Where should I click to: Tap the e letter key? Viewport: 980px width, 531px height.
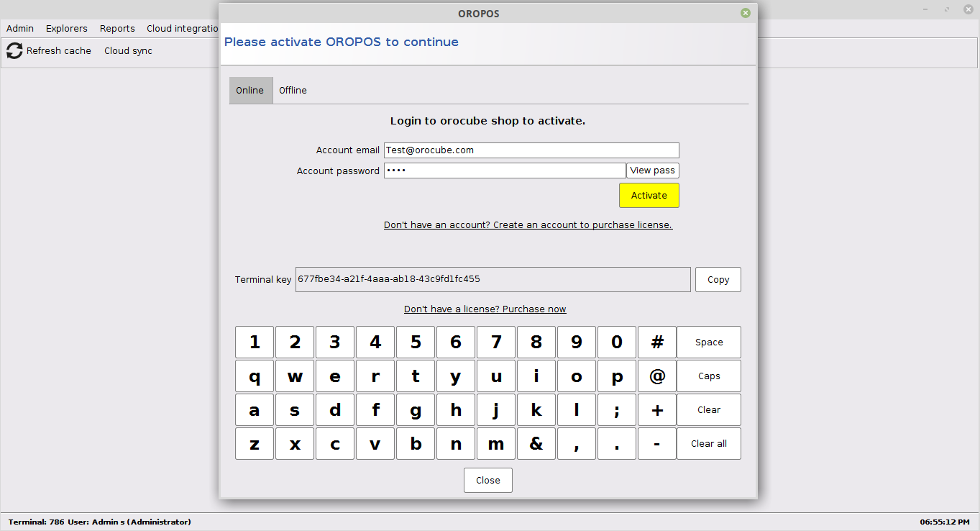(335, 376)
